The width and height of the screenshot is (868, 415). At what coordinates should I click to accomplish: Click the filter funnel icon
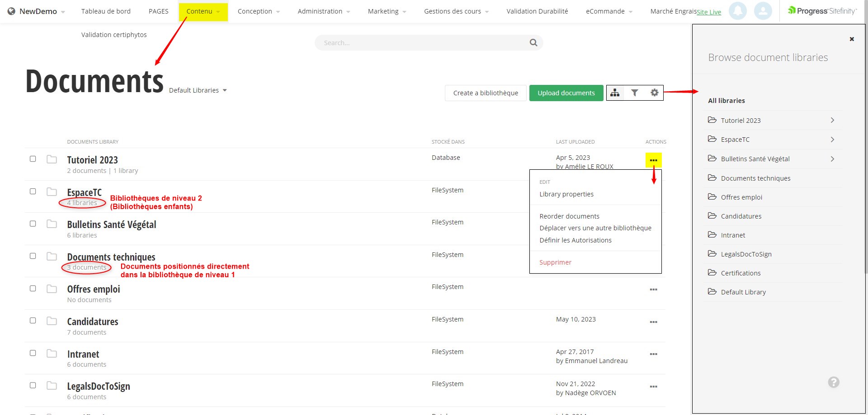coord(635,93)
